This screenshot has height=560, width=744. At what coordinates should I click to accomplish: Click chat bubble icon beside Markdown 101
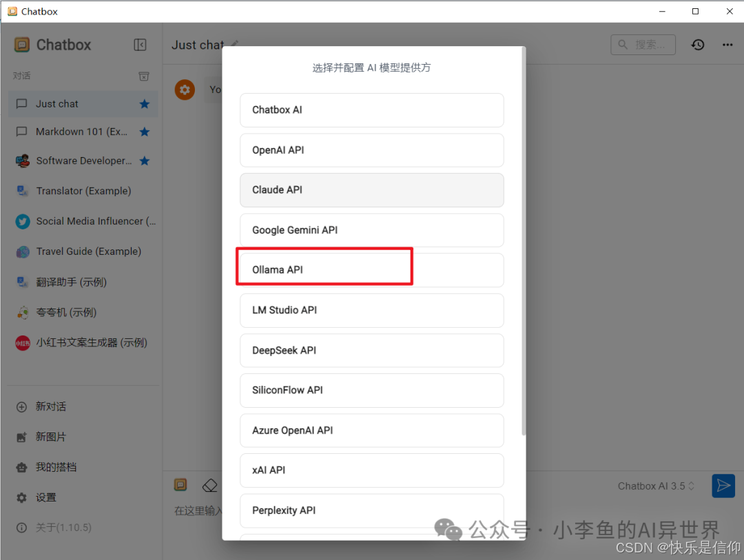pos(22,132)
